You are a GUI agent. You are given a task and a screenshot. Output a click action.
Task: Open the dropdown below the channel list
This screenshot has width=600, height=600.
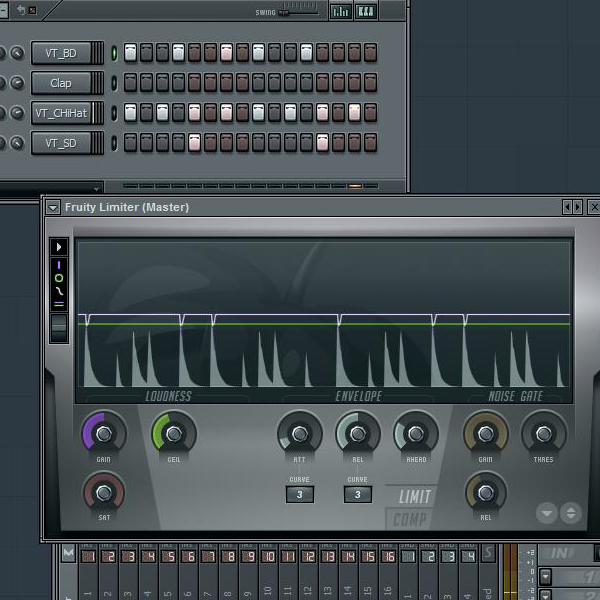pos(96,189)
